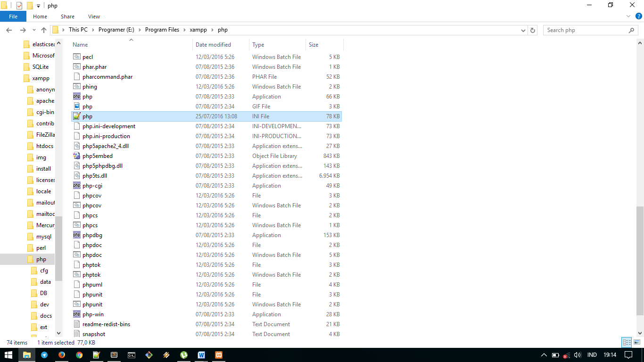Viewport: 644px width, 362px height.
Task: Select the php-win application icon
Action: coord(77,314)
